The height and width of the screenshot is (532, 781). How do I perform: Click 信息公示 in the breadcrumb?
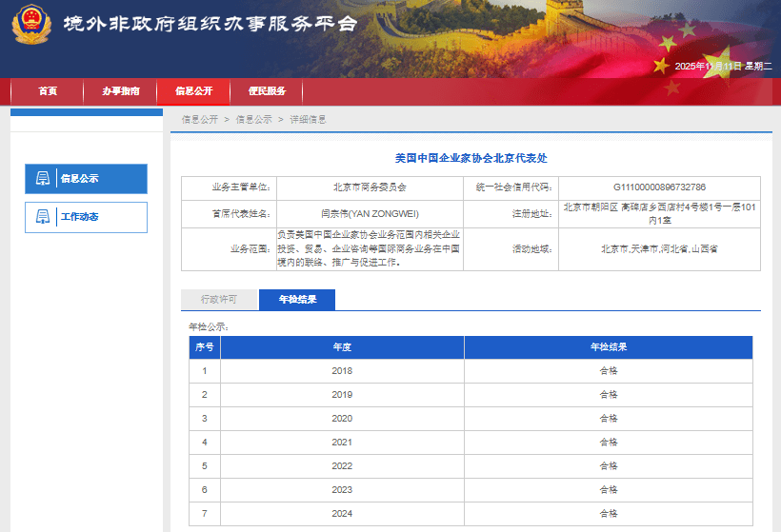coord(253,120)
